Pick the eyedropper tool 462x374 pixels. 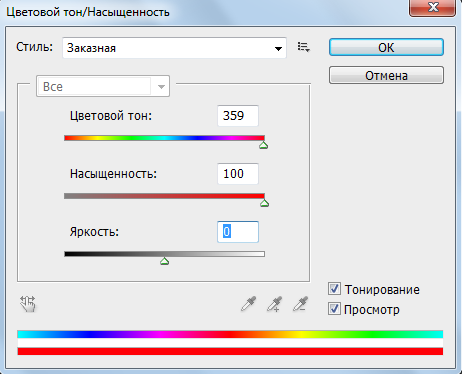tap(249, 304)
